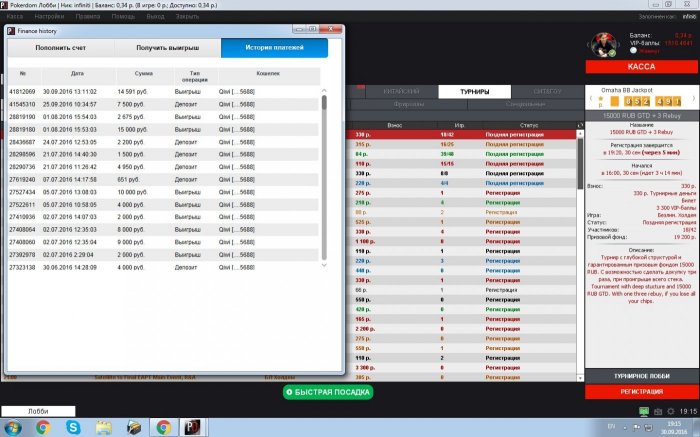Image resolution: width=700 pixels, height=437 pixels.
Task: Click the red КАССА button
Action: click(x=642, y=67)
